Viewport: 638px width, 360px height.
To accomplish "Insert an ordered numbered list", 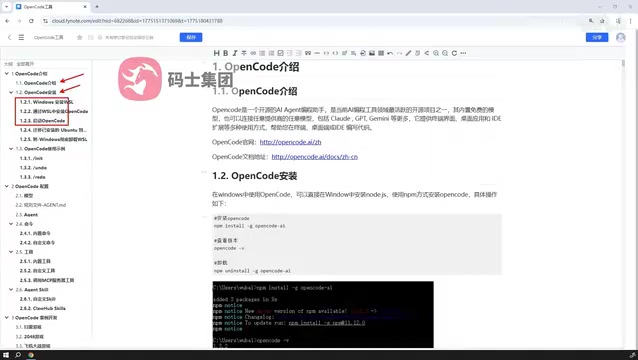I will pos(271,53).
